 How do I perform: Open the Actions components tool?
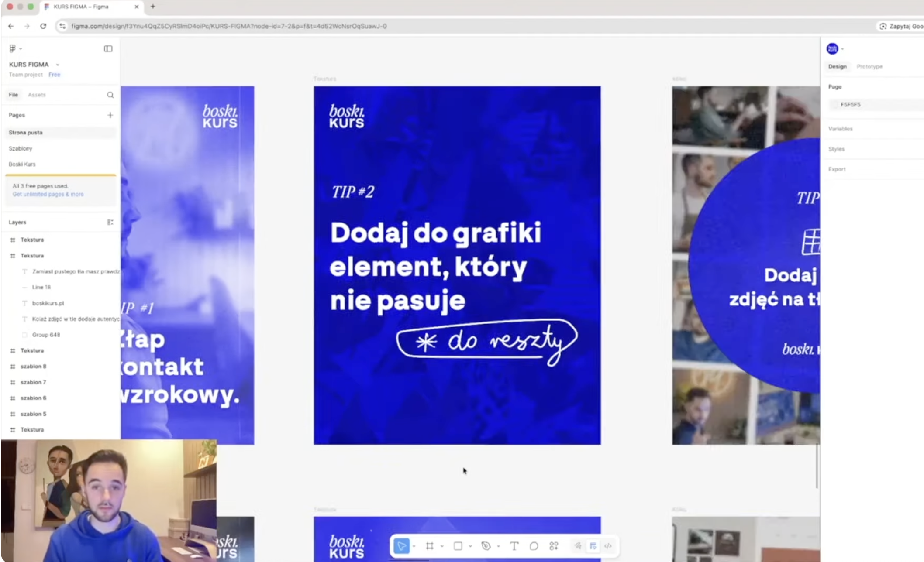click(554, 546)
